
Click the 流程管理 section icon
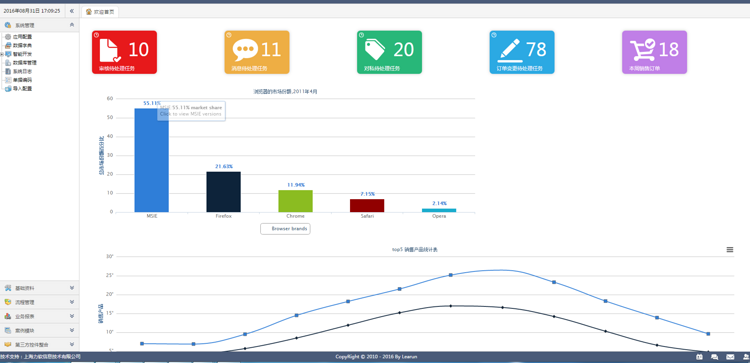8,302
